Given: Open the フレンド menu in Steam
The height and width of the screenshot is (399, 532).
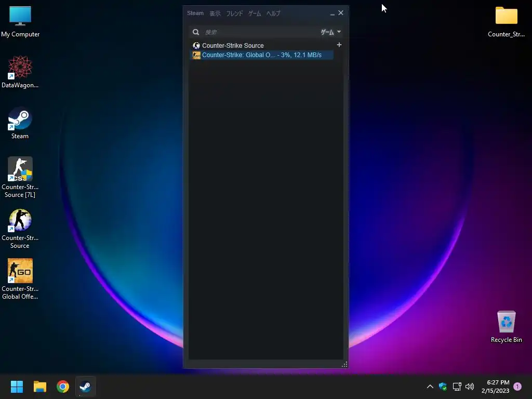Looking at the screenshot, I should click(234, 13).
